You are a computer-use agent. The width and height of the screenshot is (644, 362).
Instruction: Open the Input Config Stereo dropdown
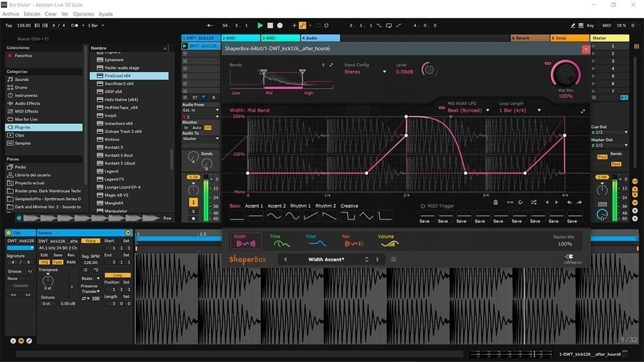(365, 72)
